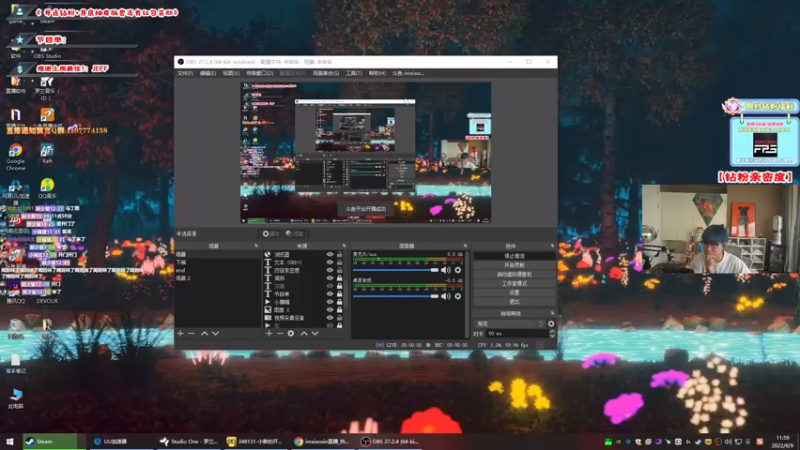Hide the 浏览器 source with its eye icon

coord(330,254)
